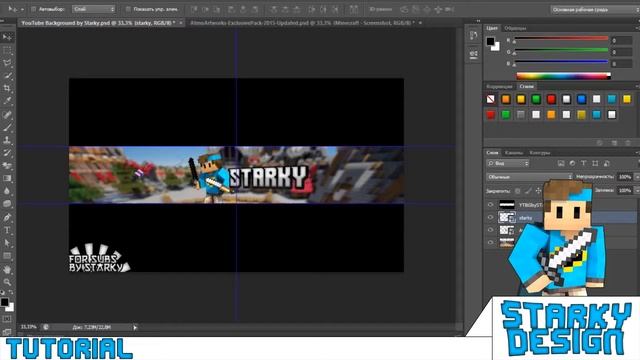The image size is (640, 360).
Task: Toggle lock image pixels brush icon
Action: pyautogui.click(x=528, y=191)
